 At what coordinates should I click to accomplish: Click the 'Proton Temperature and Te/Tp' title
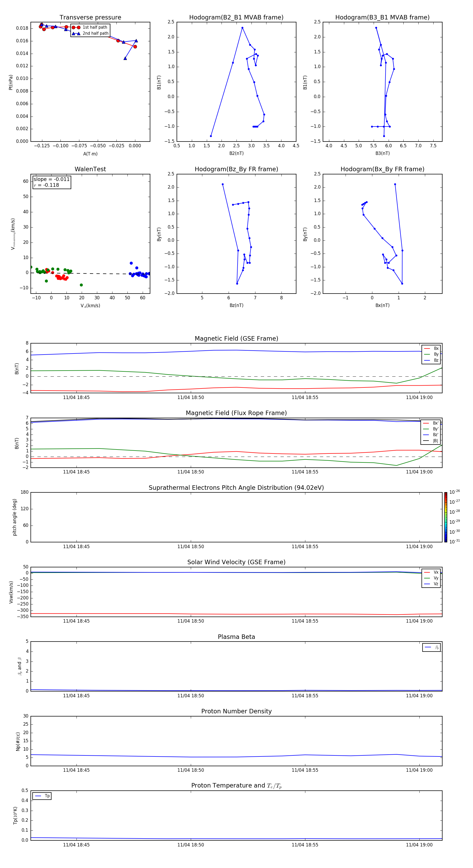236,786
